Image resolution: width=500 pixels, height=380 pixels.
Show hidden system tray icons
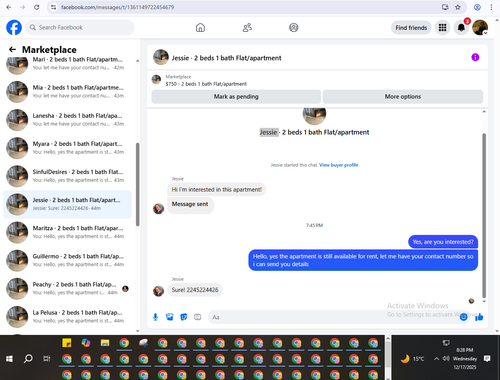coord(436,359)
